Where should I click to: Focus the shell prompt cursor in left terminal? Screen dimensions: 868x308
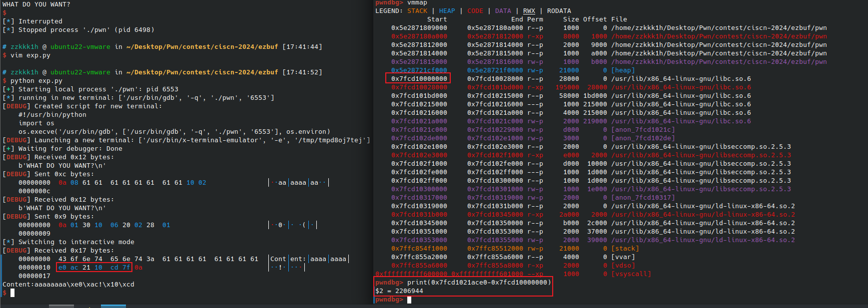[x=12, y=293]
